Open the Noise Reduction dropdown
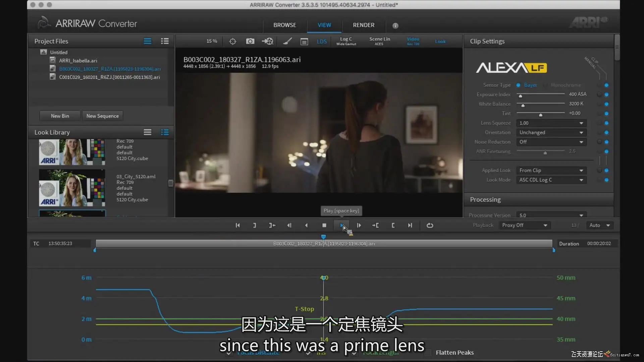Image resolution: width=644 pixels, height=362 pixels. point(551,142)
